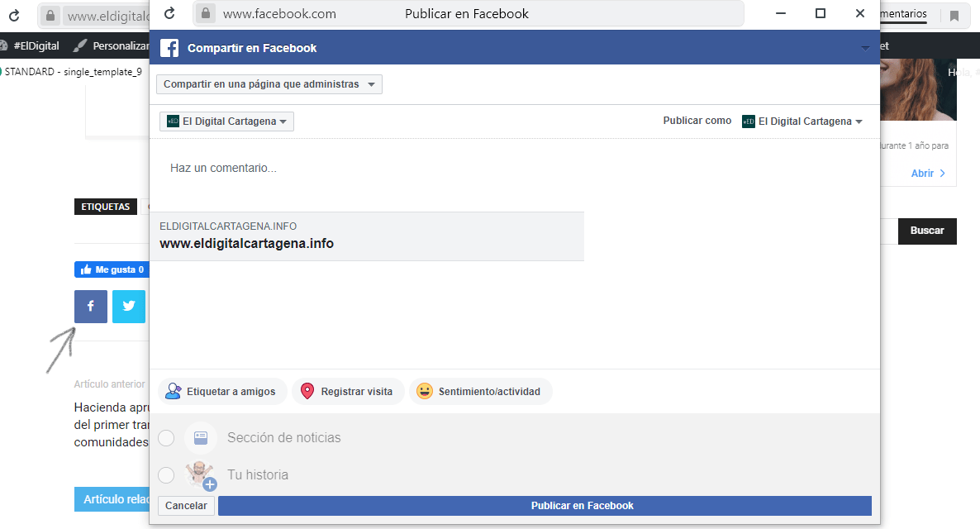The height and width of the screenshot is (529, 980).
Task: Click the www.eldigitalcartagena.info link preview
Action: tap(367, 236)
